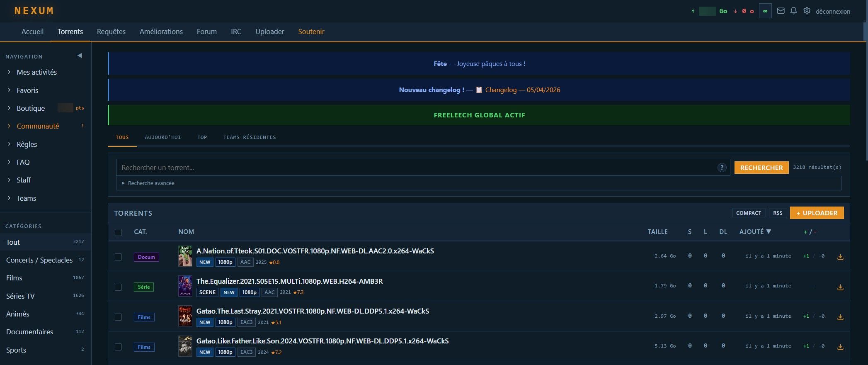
Task: Open the mail inbox envelope icon
Action: (781, 11)
